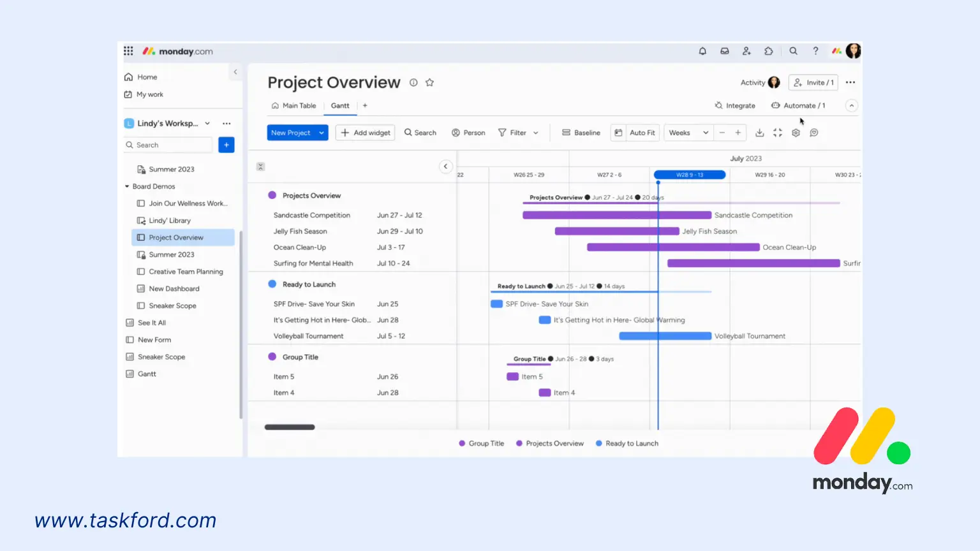
Task: Open help with the question mark icon
Action: click(815, 51)
